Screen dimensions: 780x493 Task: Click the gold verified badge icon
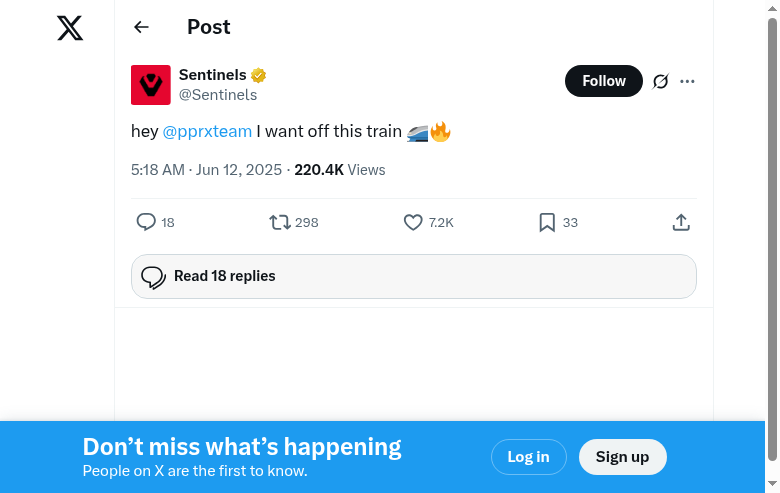[x=259, y=75]
